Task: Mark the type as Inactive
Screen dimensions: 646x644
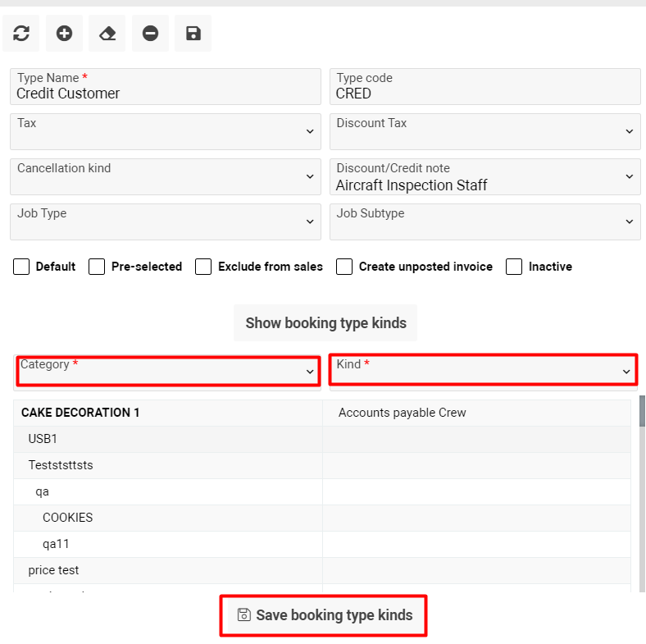Action: pyautogui.click(x=514, y=267)
